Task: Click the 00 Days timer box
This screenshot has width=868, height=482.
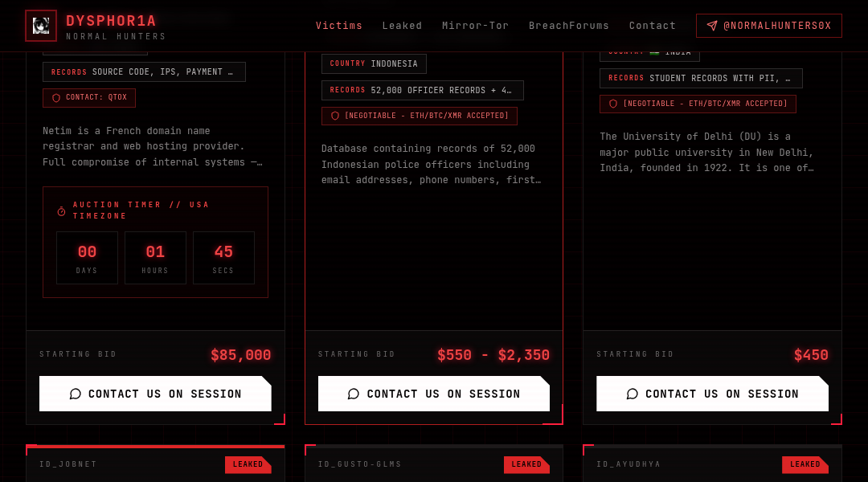Action: [x=87, y=258]
